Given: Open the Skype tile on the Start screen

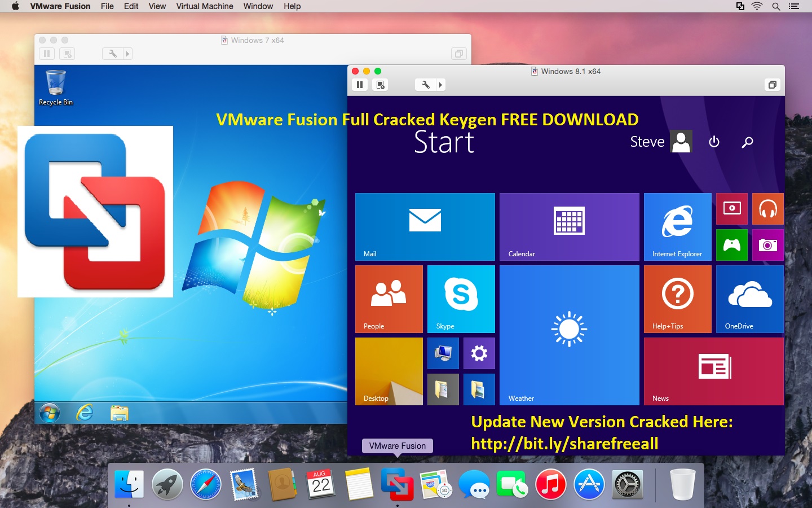Looking at the screenshot, I should pos(461,299).
